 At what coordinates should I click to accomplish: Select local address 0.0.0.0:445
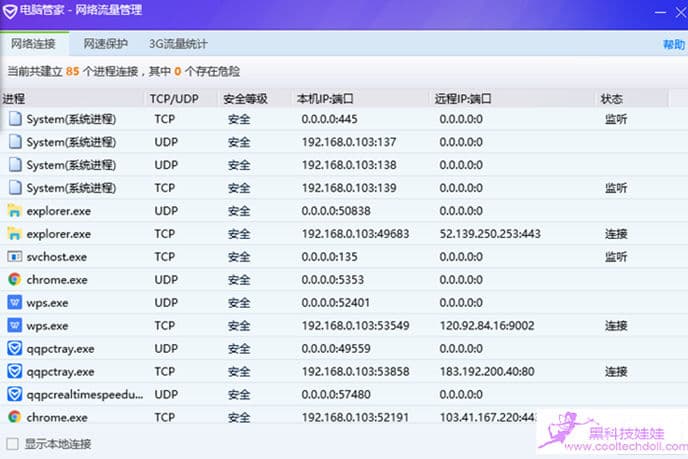(329, 119)
